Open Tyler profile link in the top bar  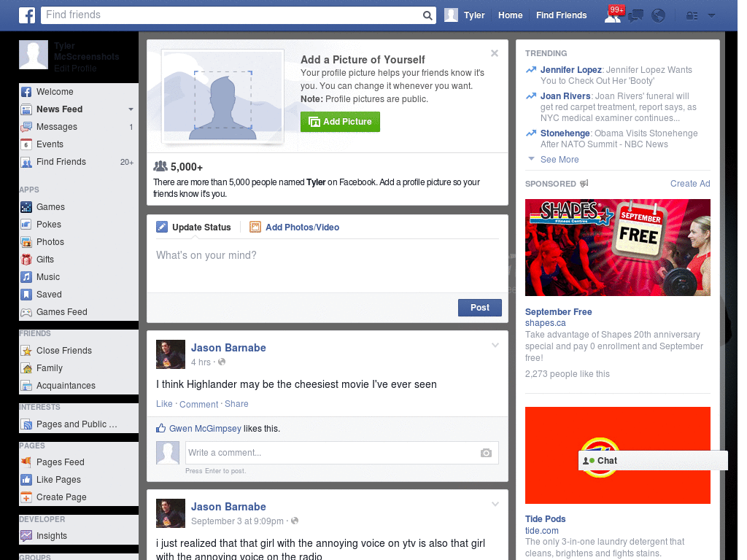pos(474,15)
